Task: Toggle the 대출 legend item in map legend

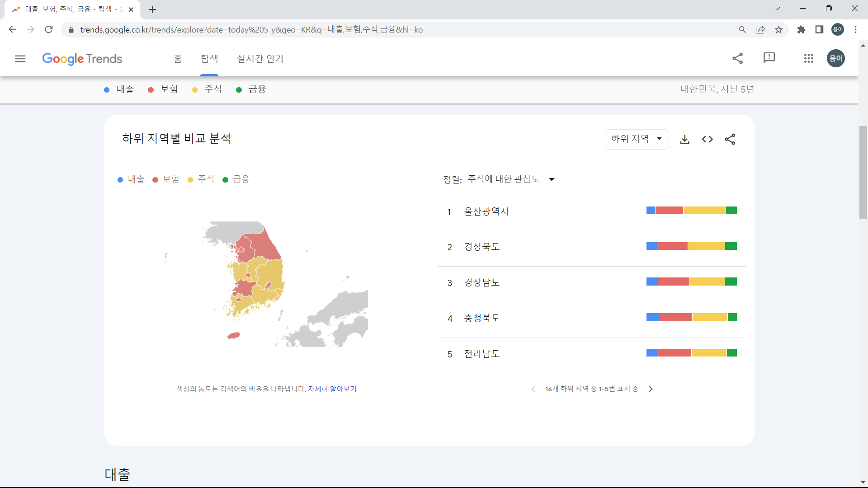Action: coord(131,179)
